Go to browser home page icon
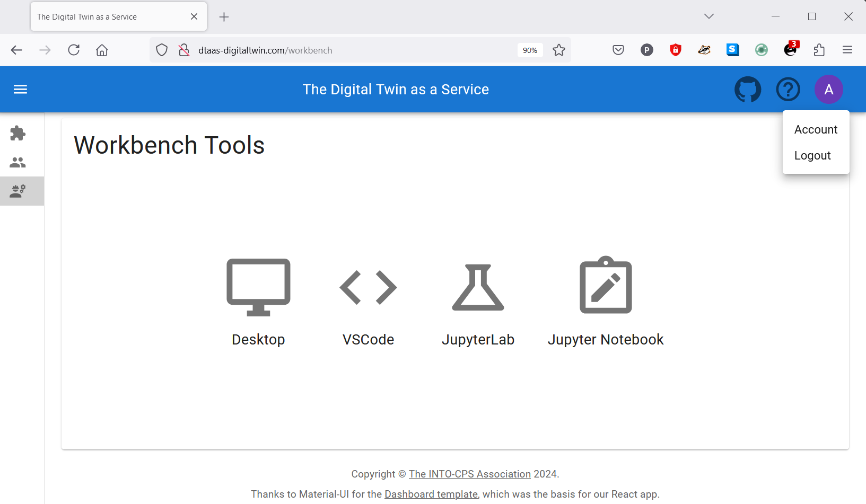Image resolution: width=866 pixels, height=504 pixels. [102, 50]
